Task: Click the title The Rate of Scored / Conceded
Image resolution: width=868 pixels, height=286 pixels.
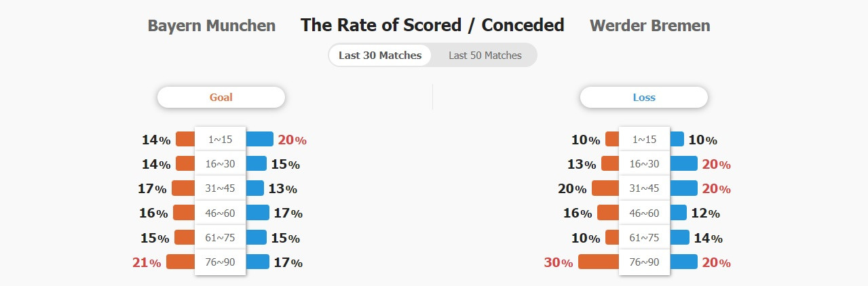Action: tap(432, 25)
